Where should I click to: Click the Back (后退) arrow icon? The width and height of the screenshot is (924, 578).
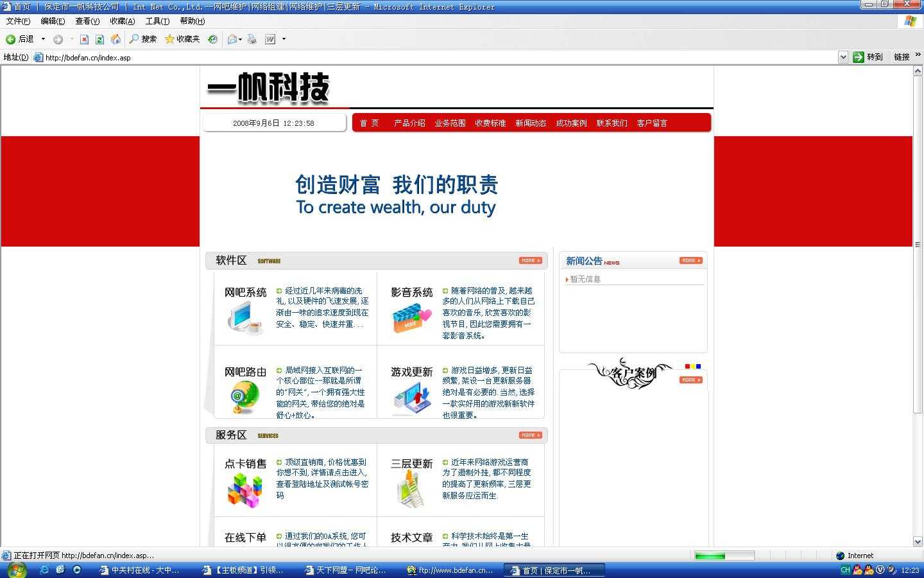10,39
